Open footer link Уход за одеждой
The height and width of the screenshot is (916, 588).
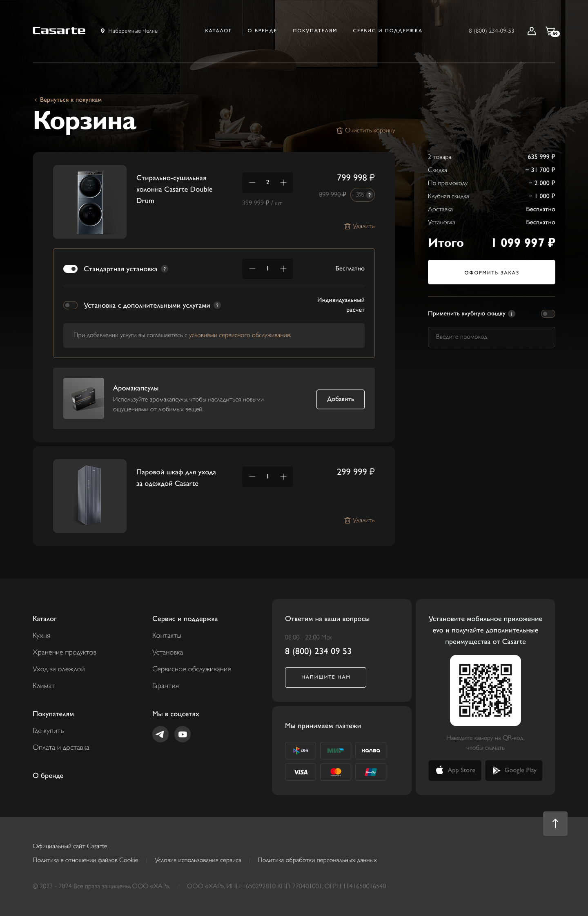point(59,669)
